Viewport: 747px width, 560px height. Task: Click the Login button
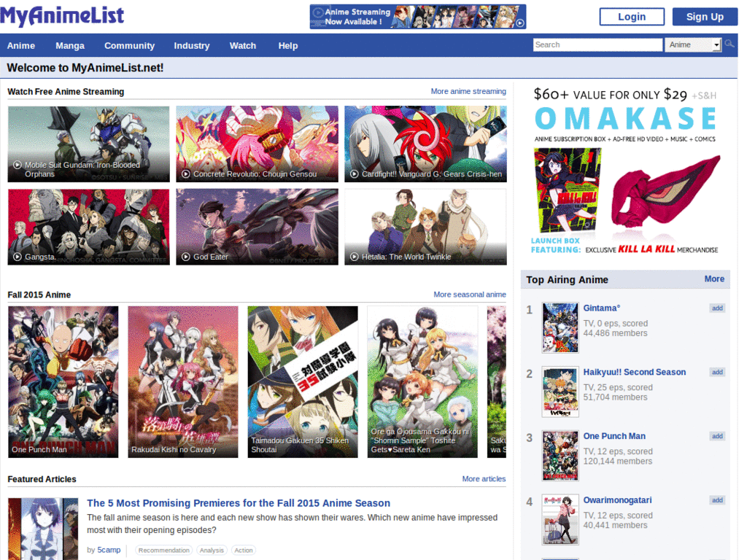click(631, 16)
